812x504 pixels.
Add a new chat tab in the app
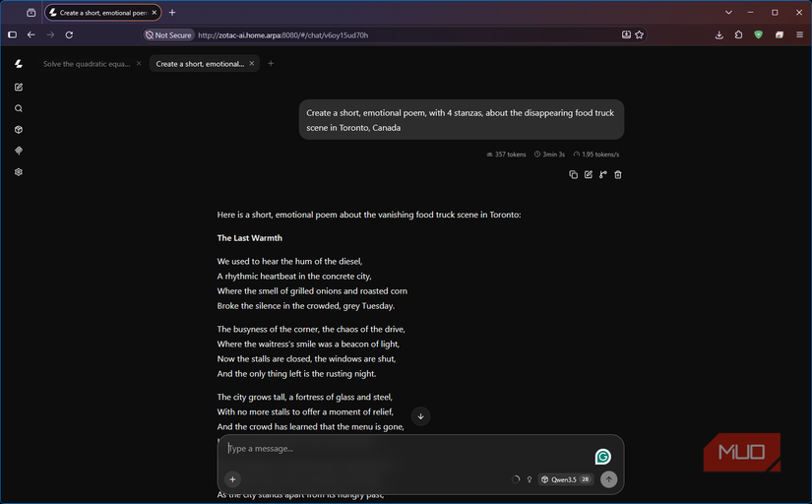pos(271,63)
